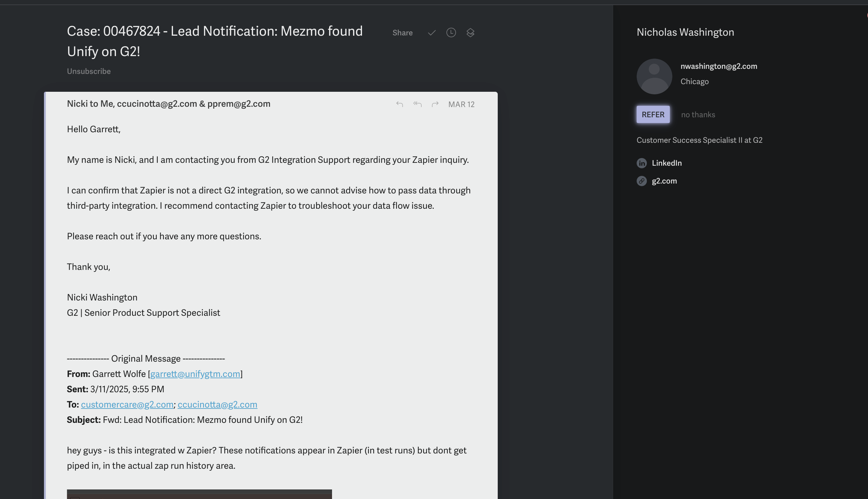Image resolution: width=868 pixels, height=499 pixels.
Task: Click 'no thanks' next to REFER
Action: tap(698, 114)
